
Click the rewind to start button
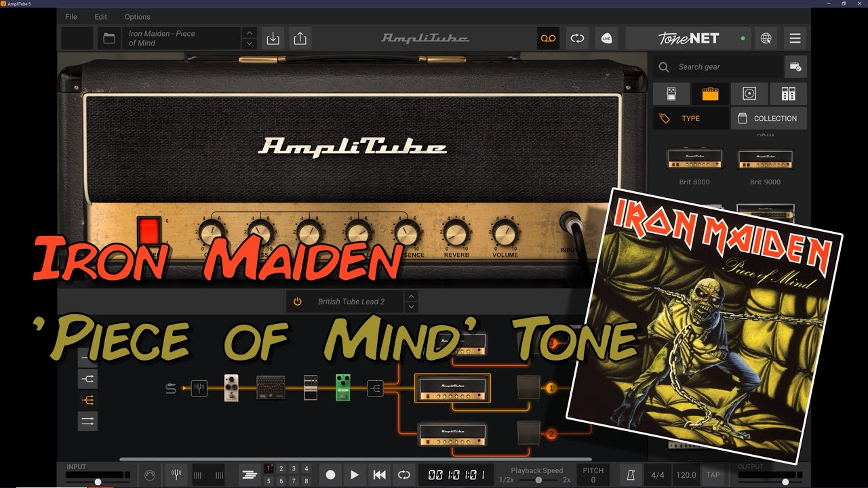pyautogui.click(x=379, y=475)
